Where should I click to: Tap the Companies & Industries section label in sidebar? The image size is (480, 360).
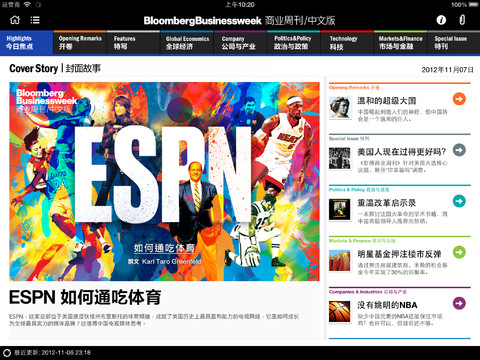coord(368,292)
